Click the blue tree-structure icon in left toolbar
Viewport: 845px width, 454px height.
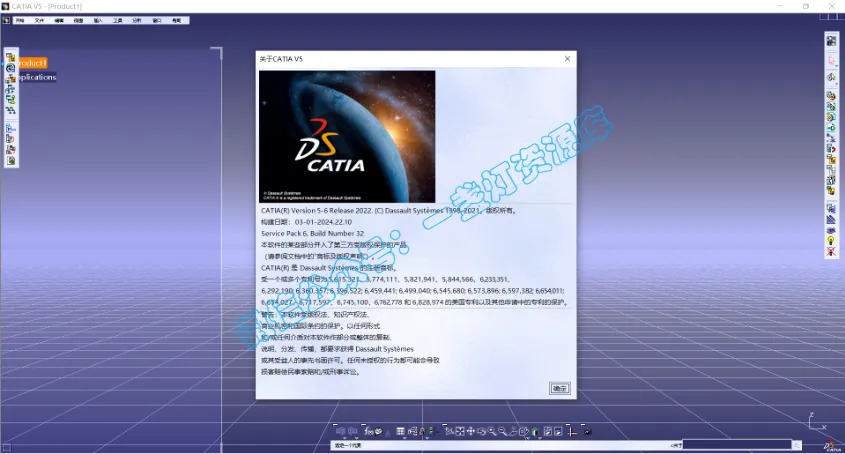(x=11, y=128)
